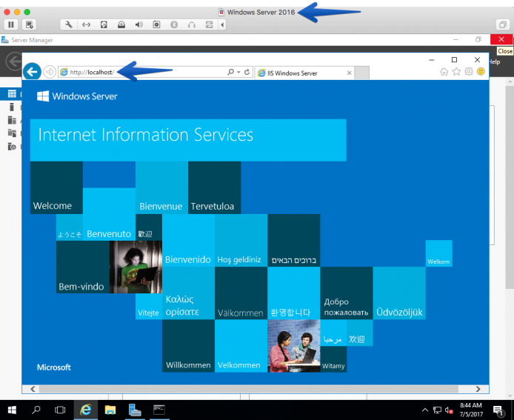Click the forward button in Internet Explorer
The width and height of the screenshot is (514, 420).
click(x=50, y=72)
